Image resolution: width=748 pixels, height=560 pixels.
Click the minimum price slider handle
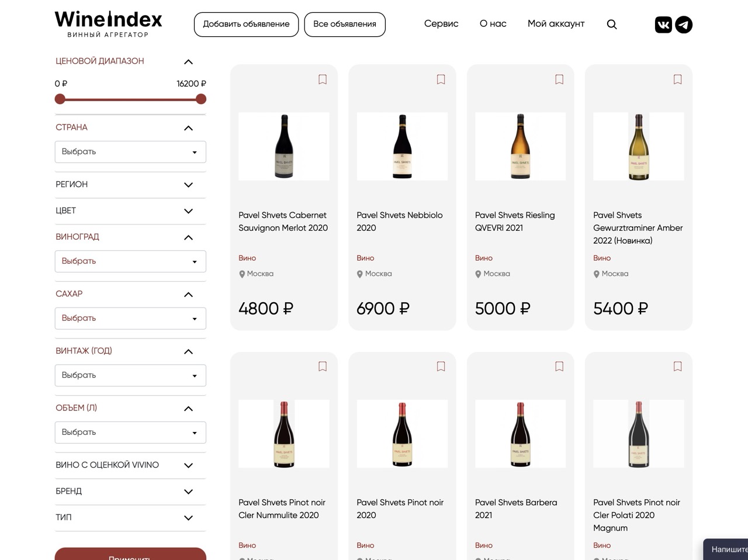pos(60,99)
